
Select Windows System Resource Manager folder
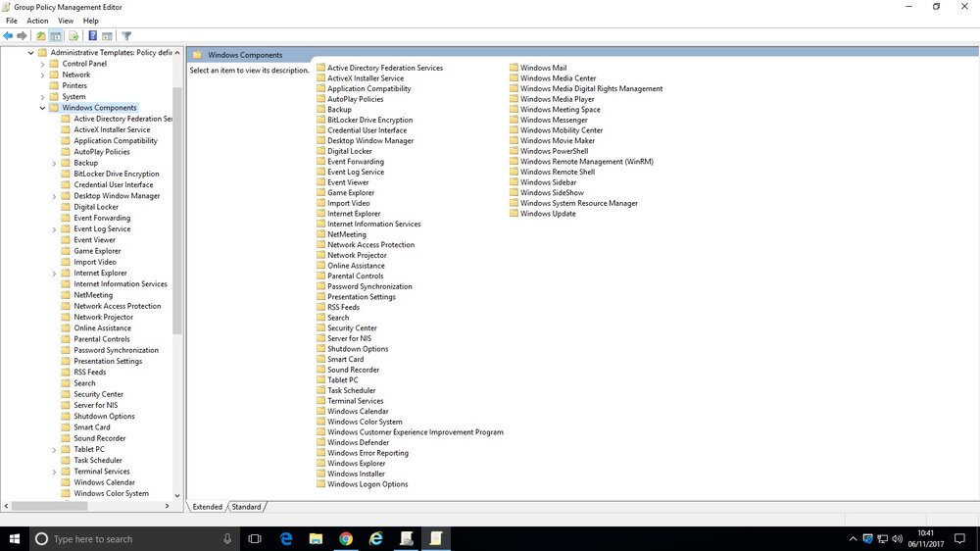(579, 203)
